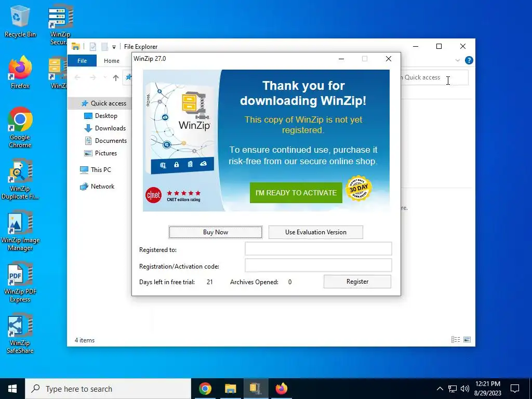
Task: Click the taskbar search box
Action: pyautogui.click(x=108, y=389)
